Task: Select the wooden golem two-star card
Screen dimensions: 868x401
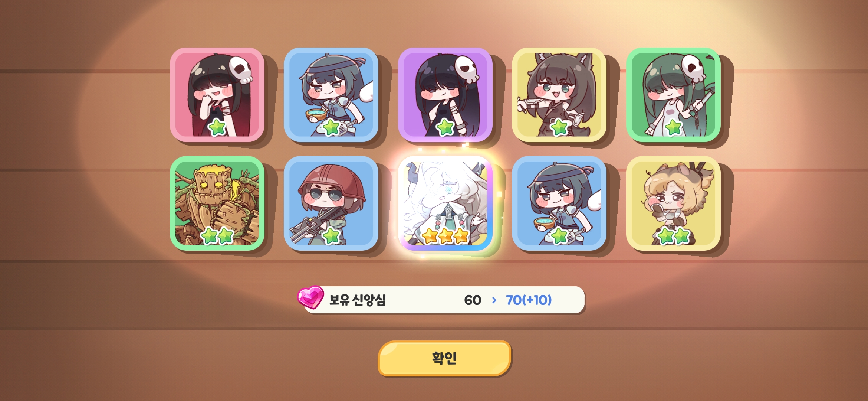Action: point(217,203)
